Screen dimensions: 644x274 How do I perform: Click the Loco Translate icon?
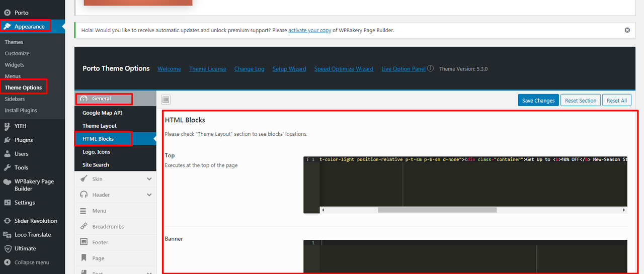tap(7, 235)
